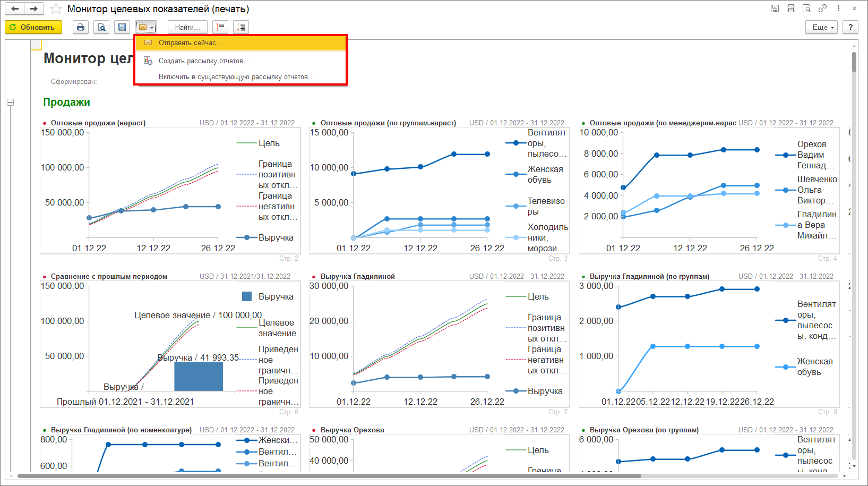This screenshot has height=486, width=868.
Task: Expand all groups toolbar icon
Action: coord(241,27)
